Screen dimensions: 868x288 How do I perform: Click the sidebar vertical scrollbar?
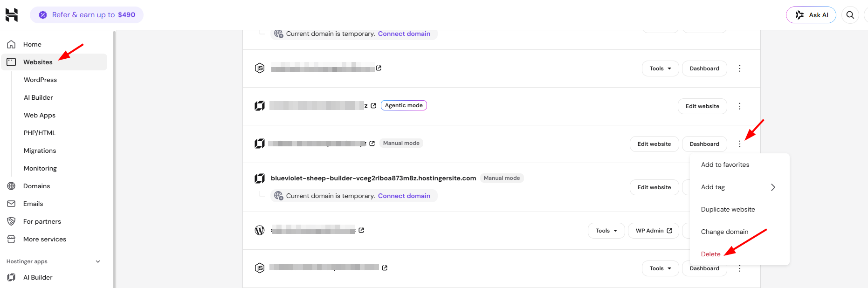click(114, 158)
